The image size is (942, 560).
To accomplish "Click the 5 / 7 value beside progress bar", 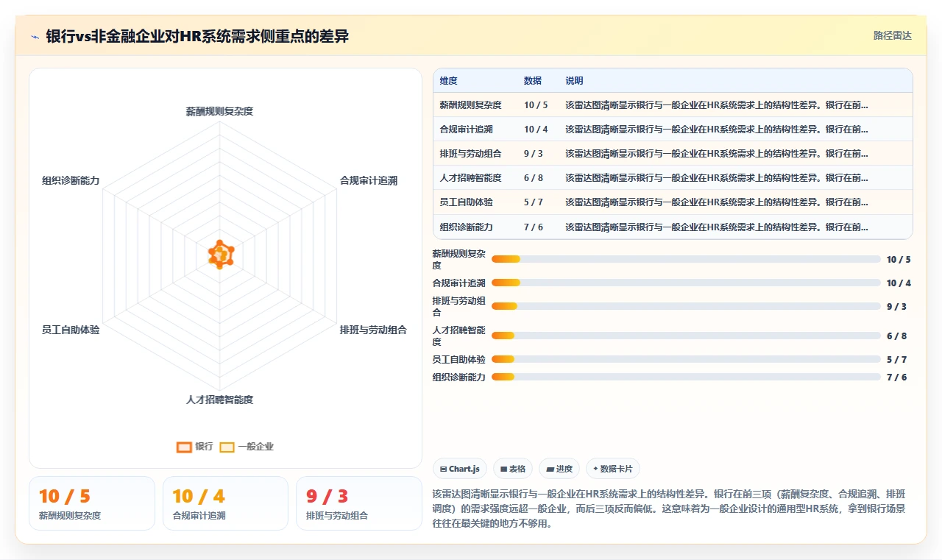I will 896,359.
